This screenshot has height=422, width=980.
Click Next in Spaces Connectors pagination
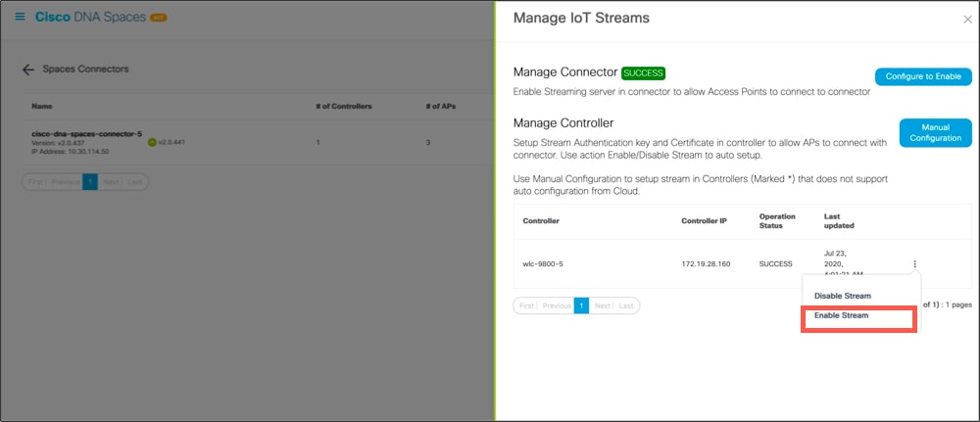point(111,182)
